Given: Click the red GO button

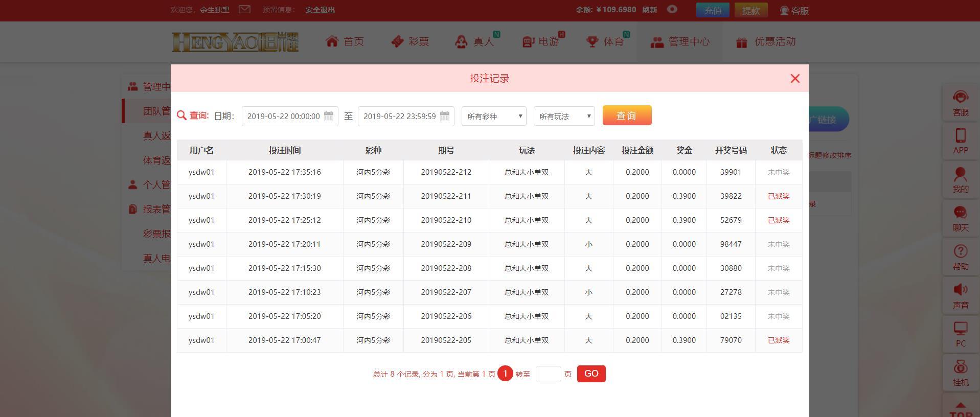Looking at the screenshot, I should 591,374.
